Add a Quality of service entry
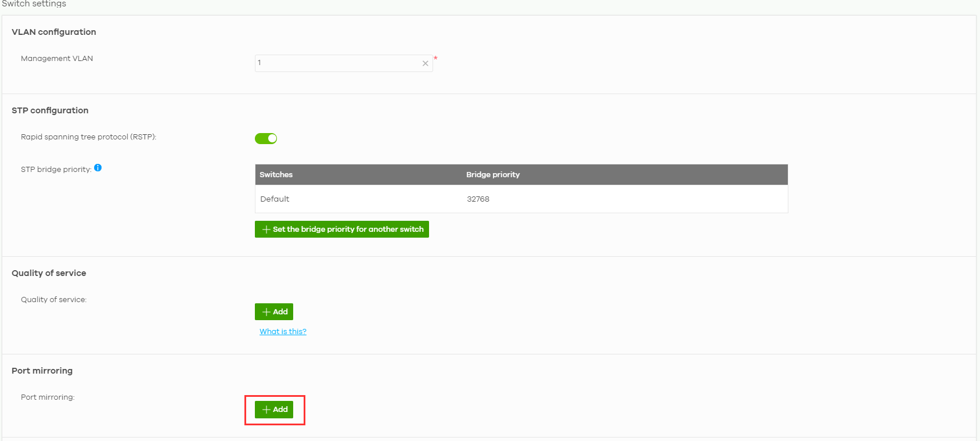Screen dimensions: 980x441 [274, 312]
